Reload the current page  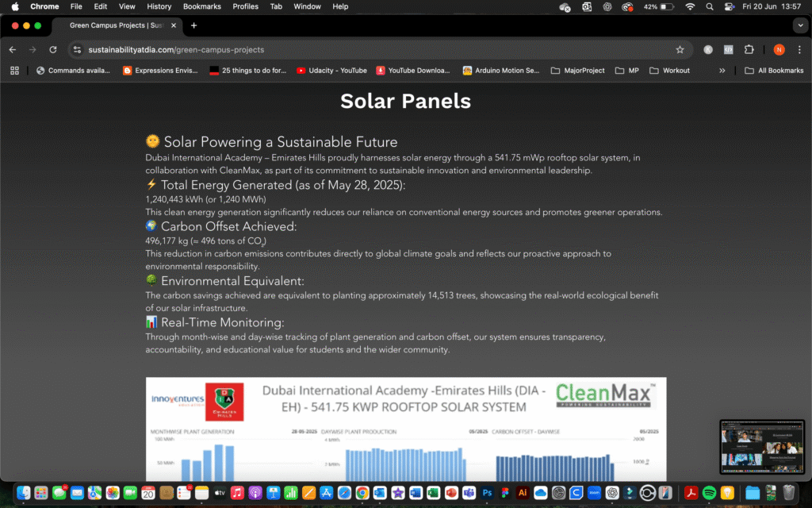52,49
